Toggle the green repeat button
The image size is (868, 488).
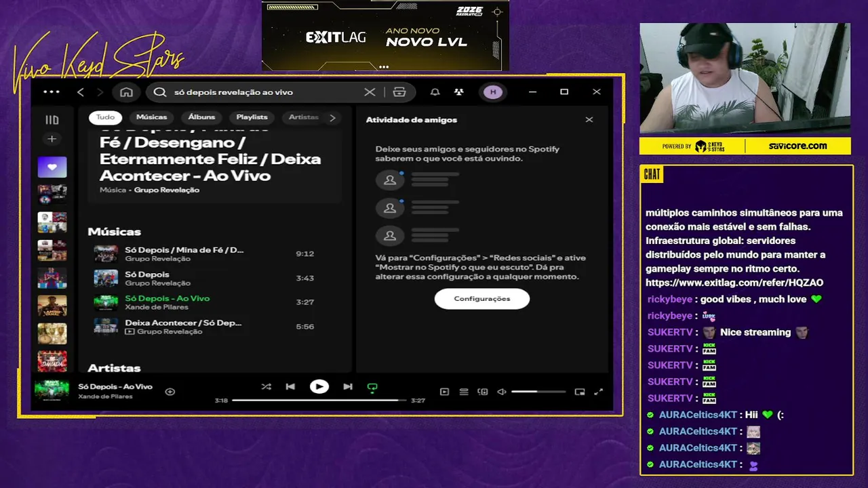[372, 388]
